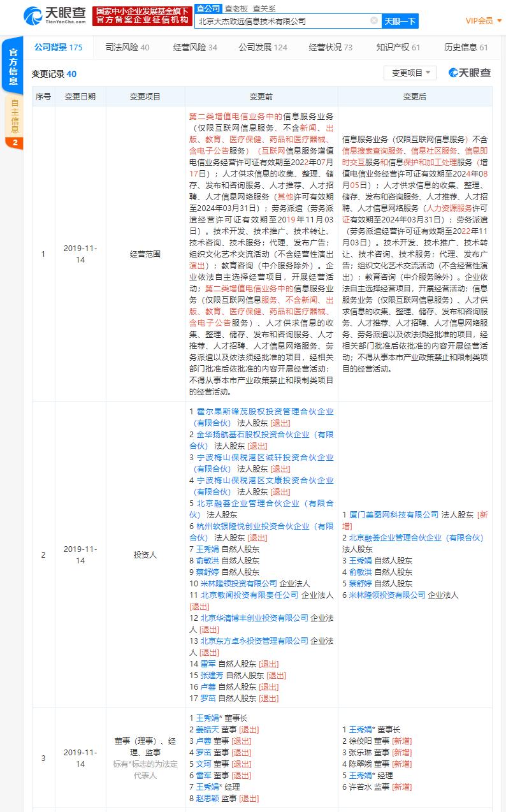Click the 天眼查 logo in the header
The height and width of the screenshot is (812, 506).
coord(54,15)
